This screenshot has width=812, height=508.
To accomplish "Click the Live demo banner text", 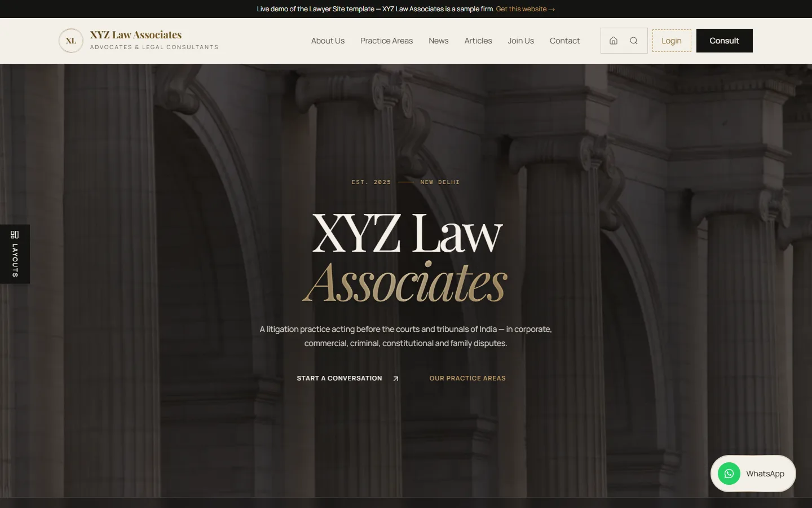I will tap(376, 9).
